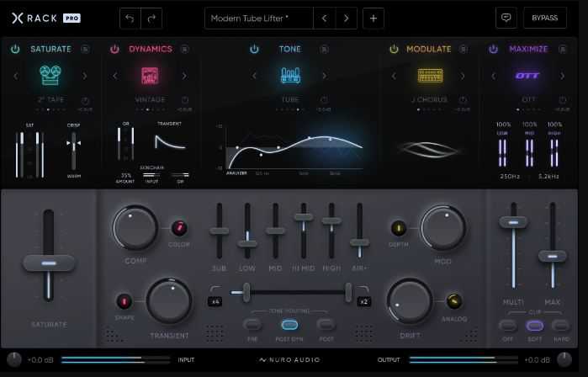This screenshot has width=588, height=377.
Task: Click the output gain knob
Action: pos(564,359)
